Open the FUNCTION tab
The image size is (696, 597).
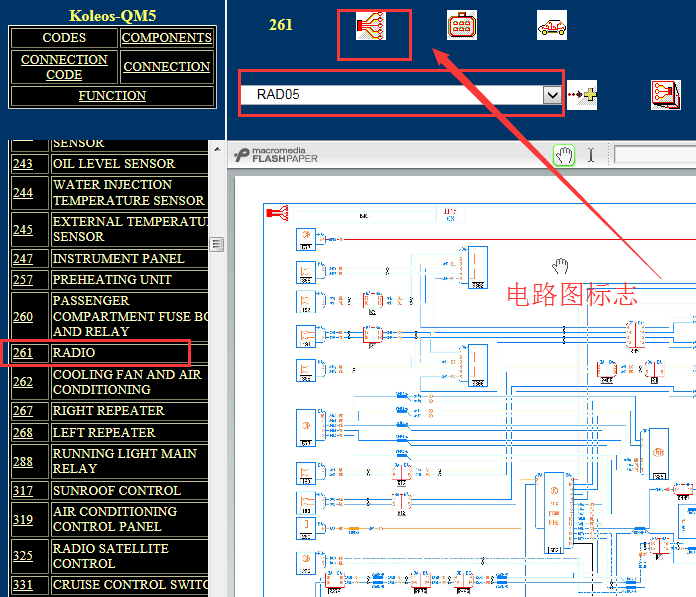112,96
